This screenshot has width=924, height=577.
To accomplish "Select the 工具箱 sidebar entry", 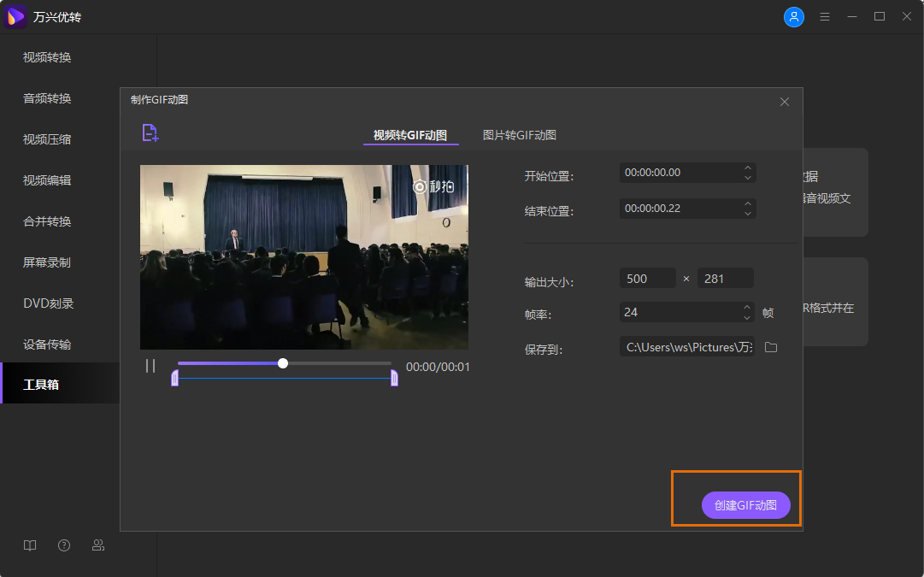I will [41, 382].
